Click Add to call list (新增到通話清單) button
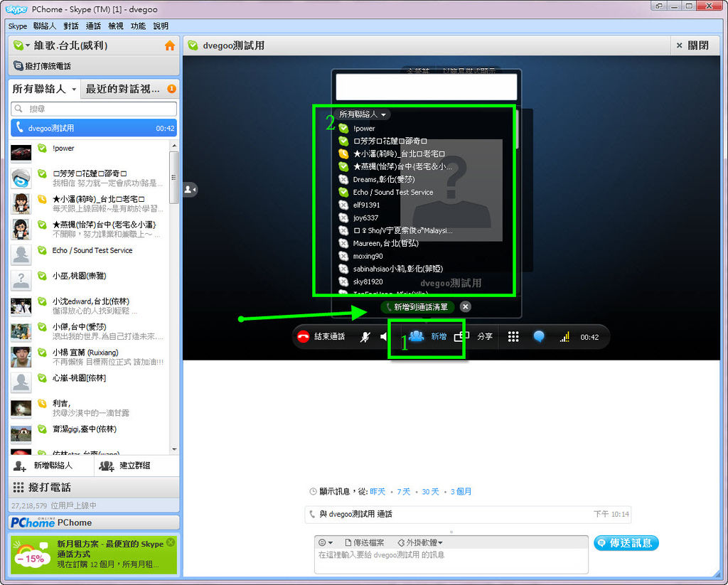This screenshot has width=728, height=585. coord(417,307)
